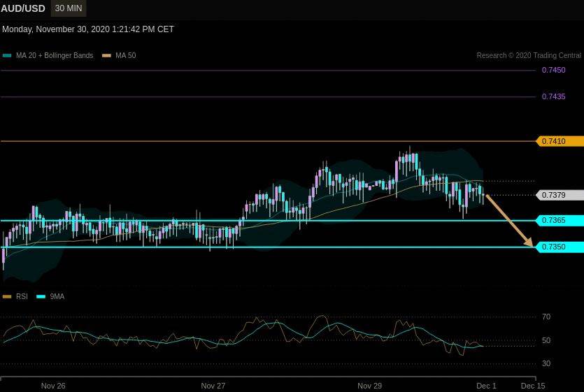Click the Nov 29 date axis label

pos(369,386)
